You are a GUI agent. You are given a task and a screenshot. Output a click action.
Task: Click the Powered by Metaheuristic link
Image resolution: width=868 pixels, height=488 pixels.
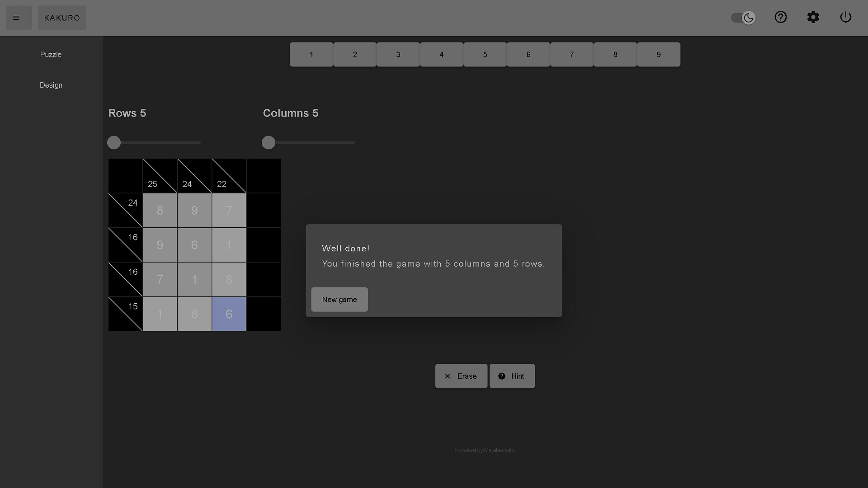(x=485, y=450)
